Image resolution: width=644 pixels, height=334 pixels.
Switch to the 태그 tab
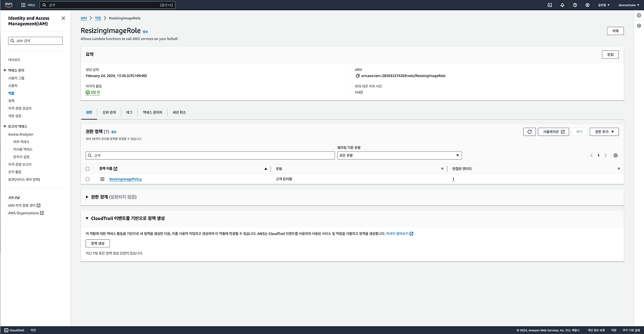pyautogui.click(x=129, y=112)
